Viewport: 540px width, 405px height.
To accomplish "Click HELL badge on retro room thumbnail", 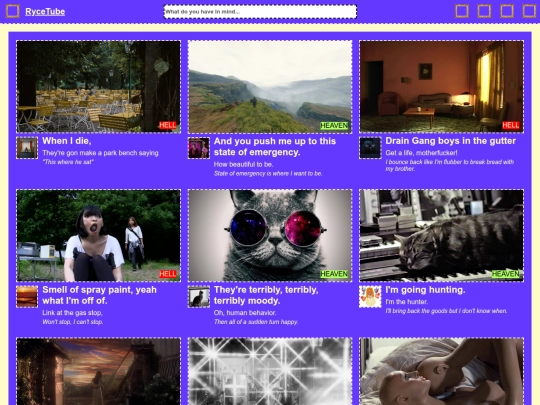I will 511,125.
